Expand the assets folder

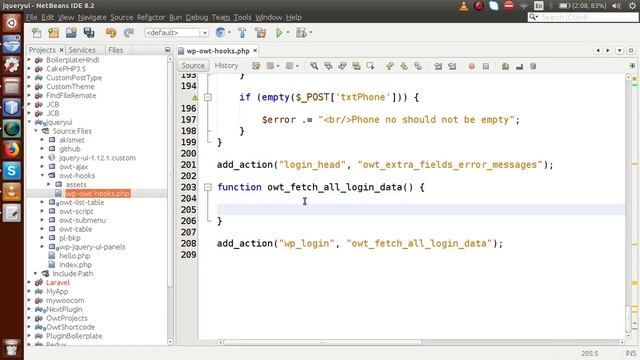coord(49,184)
